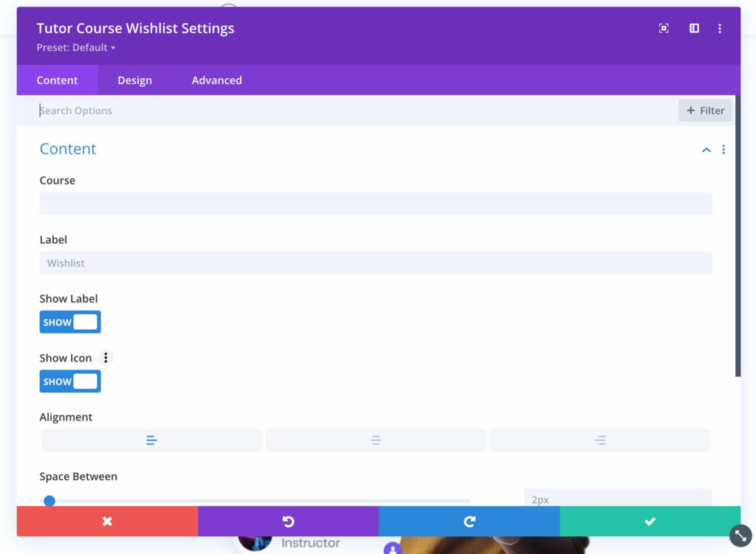The width and height of the screenshot is (756, 554).
Task: Click the Show Icon label text
Action: [x=66, y=358]
